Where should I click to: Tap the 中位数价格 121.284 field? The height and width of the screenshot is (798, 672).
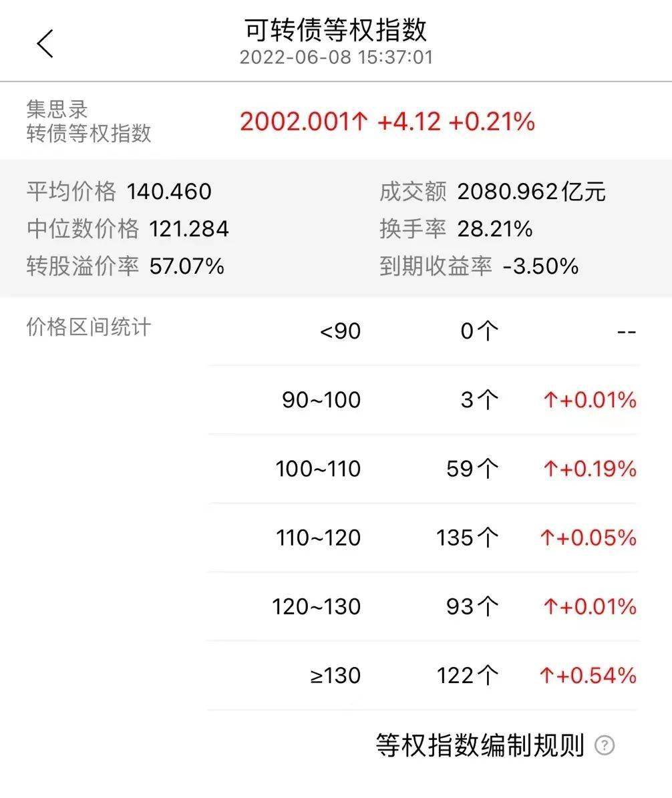(128, 229)
